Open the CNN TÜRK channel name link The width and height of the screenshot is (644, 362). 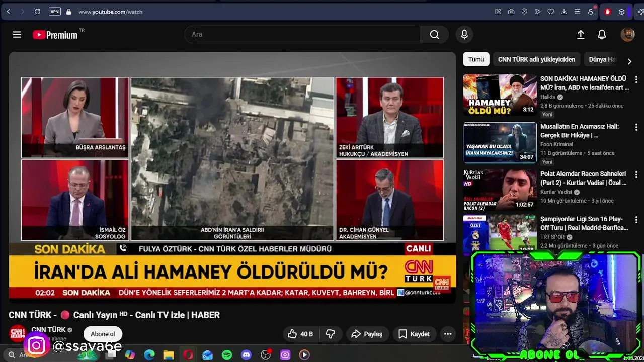[48, 330]
